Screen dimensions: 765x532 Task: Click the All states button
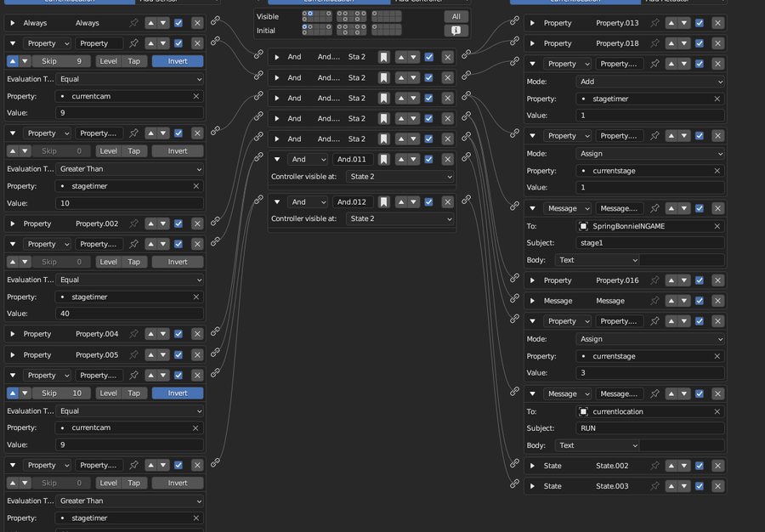point(456,17)
